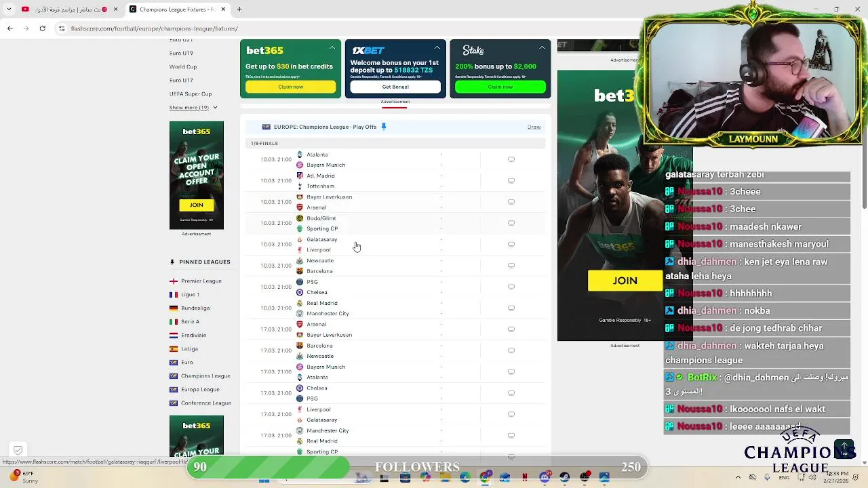The height and width of the screenshot is (488, 868).
Task: Open match icon for Chelsea vs PSG 17.03
Action: point(511,393)
